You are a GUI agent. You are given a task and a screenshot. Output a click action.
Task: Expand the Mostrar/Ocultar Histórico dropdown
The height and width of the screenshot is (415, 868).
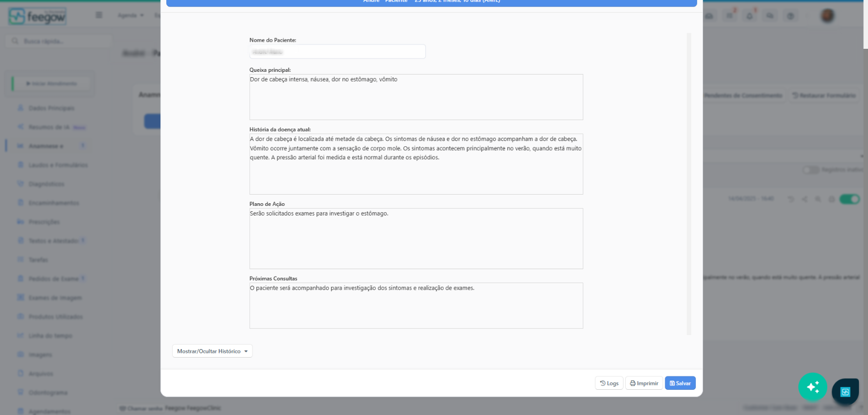[212, 351]
